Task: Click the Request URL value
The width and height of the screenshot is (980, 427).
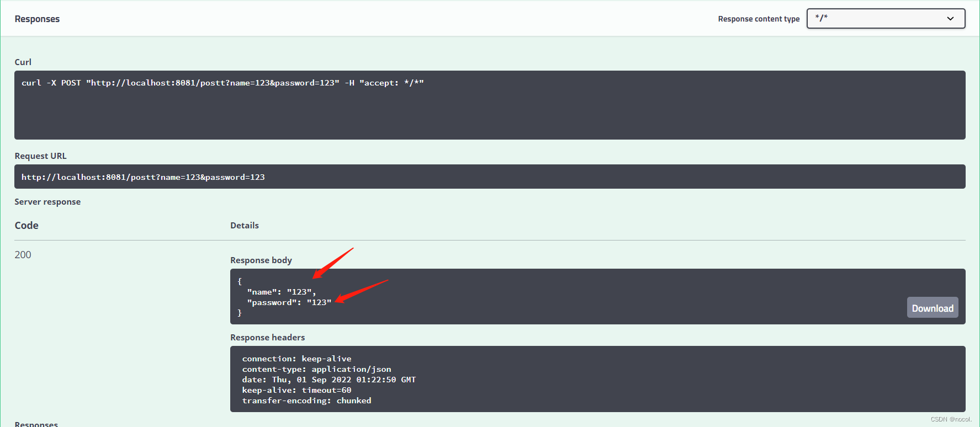Action: [143, 177]
